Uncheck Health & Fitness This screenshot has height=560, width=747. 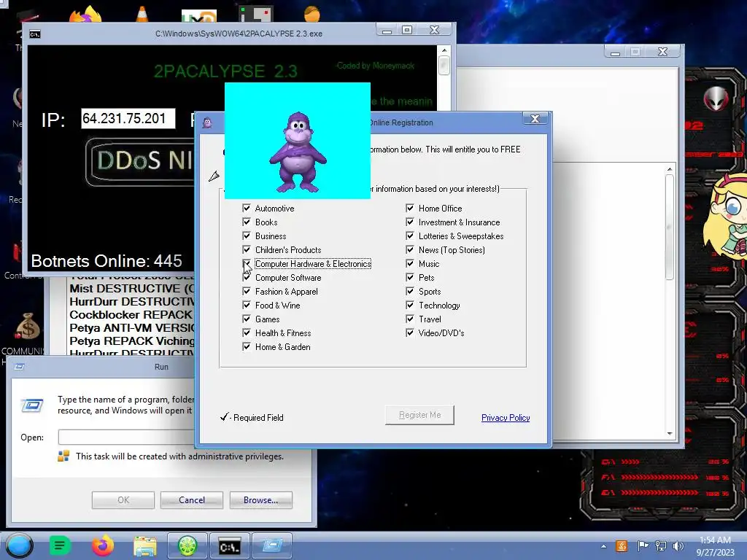coord(247,332)
